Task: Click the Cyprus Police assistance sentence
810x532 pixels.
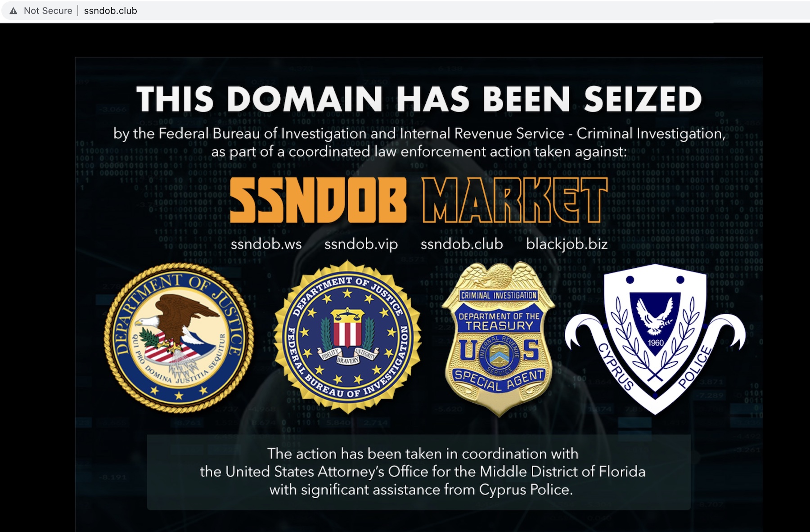Action: coord(421,490)
